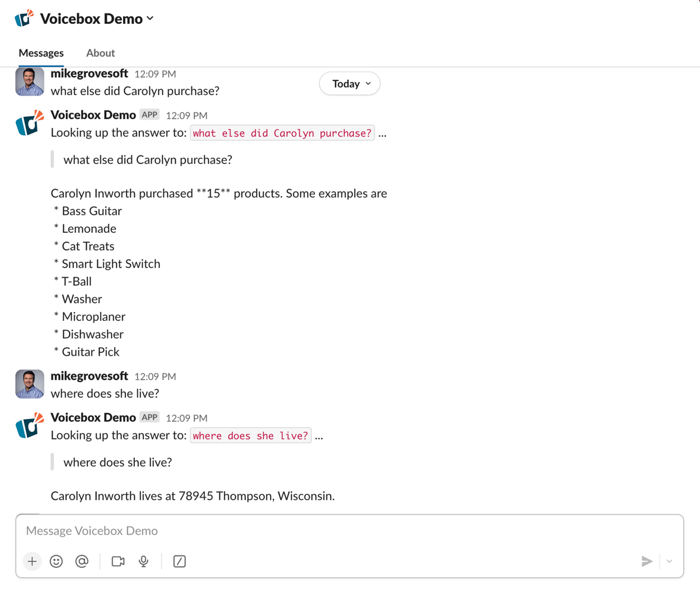Open the Voicebox Demo title dropdown
This screenshot has height=594, width=700.
(97, 19)
